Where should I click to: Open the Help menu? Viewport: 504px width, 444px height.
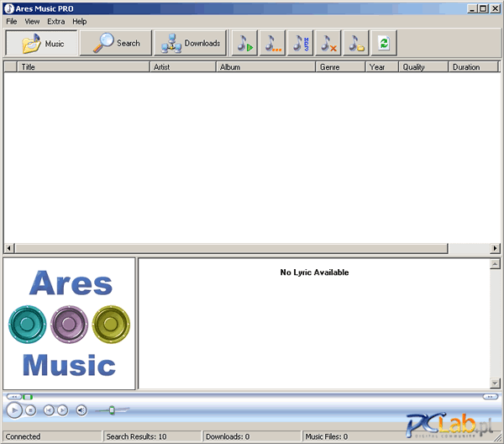80,22
